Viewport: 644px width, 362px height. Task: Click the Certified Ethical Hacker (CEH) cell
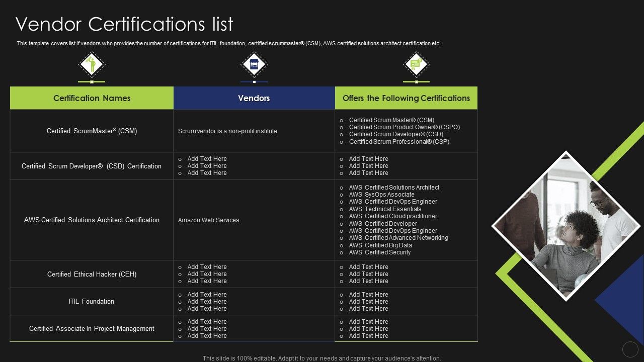click(92, 274)
